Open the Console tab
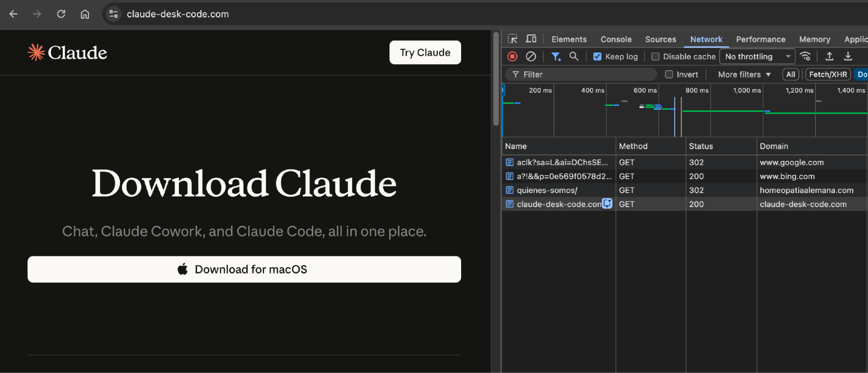The width and height of the screenshot is (868, 373). pos(616,39)
